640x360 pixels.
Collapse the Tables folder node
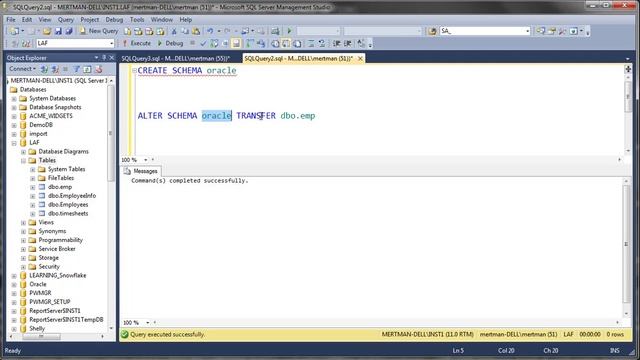[23, 160]
